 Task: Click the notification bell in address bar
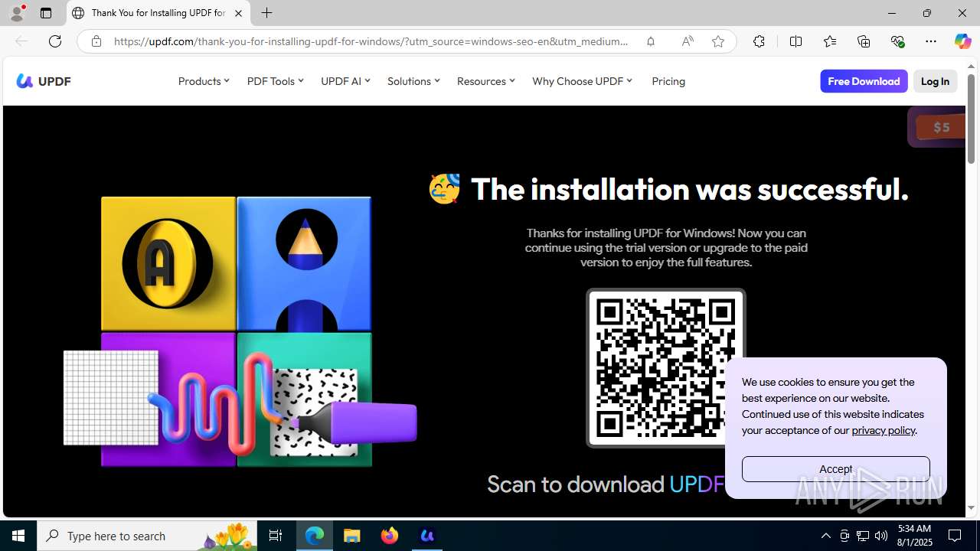[x=651, y=41]
